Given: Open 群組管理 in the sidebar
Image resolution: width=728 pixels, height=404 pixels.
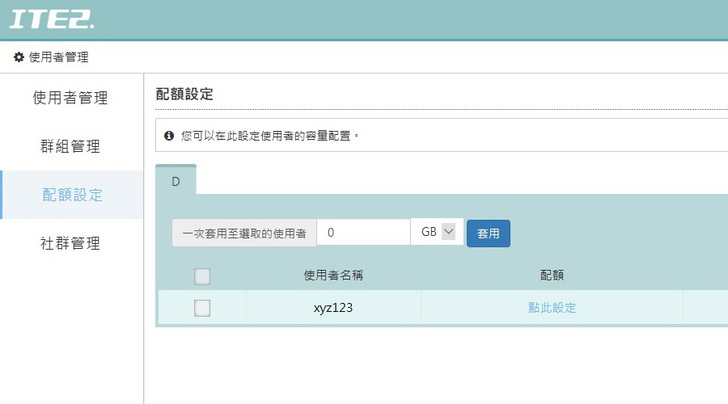Looking at the screenshot, I should (x=70, y=146).
